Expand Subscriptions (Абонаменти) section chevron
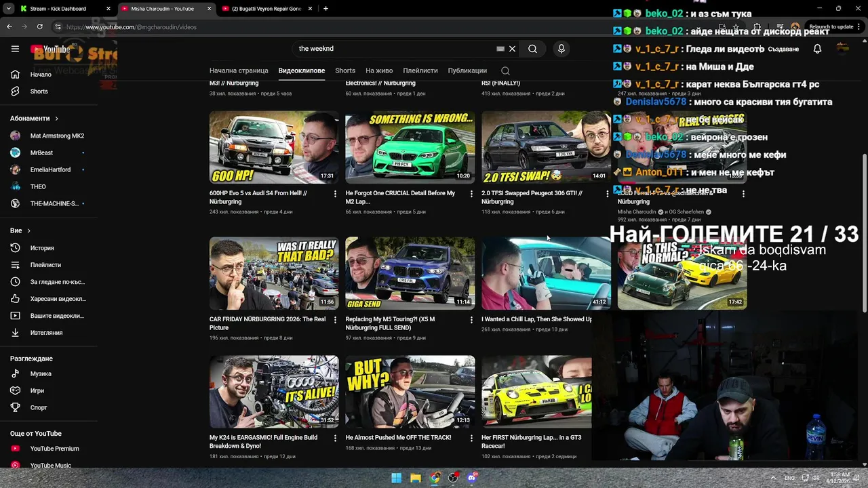Viewport: 868px width, 488px height. [x=56, y=119]
